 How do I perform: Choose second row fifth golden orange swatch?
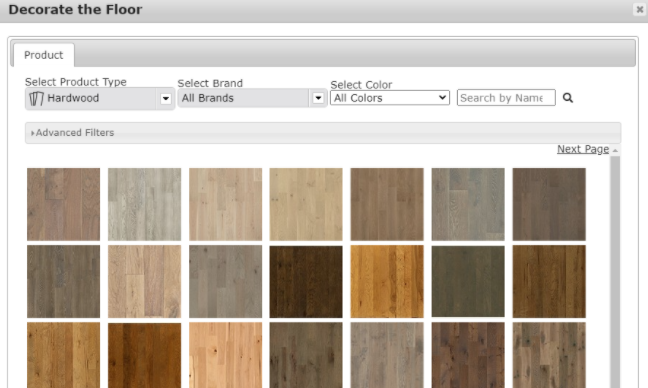click(387, 281)
